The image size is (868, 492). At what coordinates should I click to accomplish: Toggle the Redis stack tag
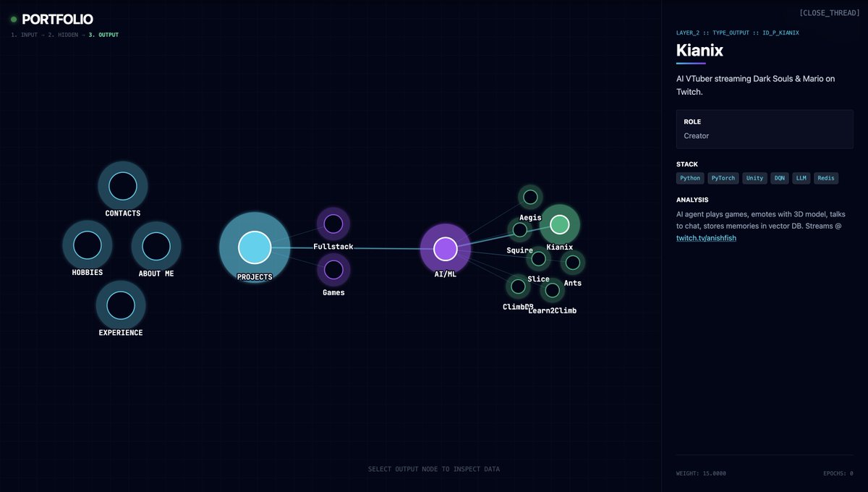click(826, 178)
